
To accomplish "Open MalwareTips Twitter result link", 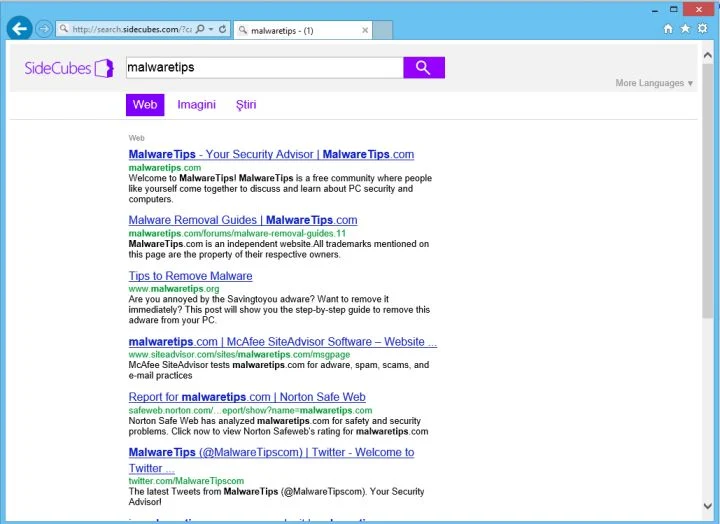I will tap(271, 460).
